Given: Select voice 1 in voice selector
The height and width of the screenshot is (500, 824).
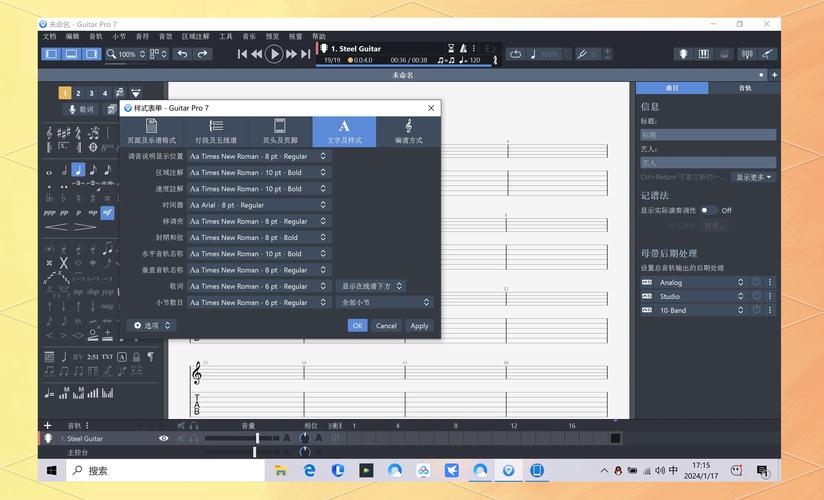Looking at the screenshot, I should (65, 93).
